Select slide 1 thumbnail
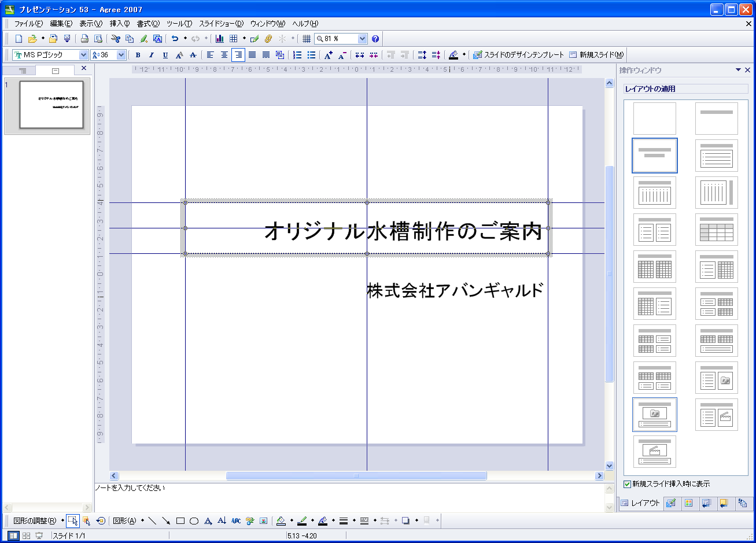Screen dimensions: 756x543 point(51,105)
